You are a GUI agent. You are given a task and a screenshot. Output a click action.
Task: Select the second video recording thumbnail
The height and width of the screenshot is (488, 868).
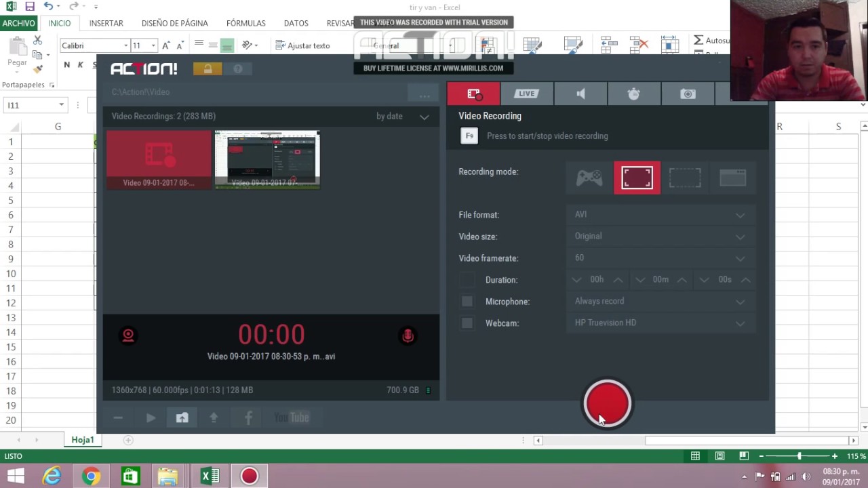click(267, 160)
